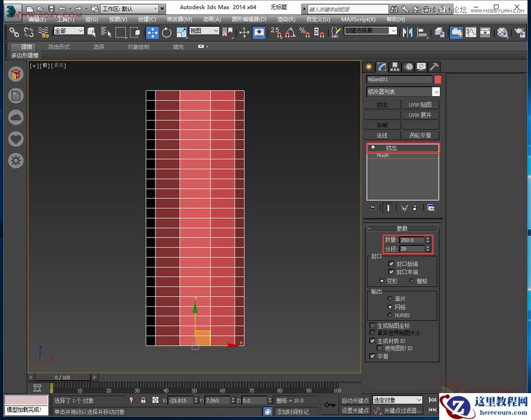Enable the 生成贴图坐标 checkbox
Image resolution: width=531 pixels, height=420 pixels.
(x=372, y=326)
